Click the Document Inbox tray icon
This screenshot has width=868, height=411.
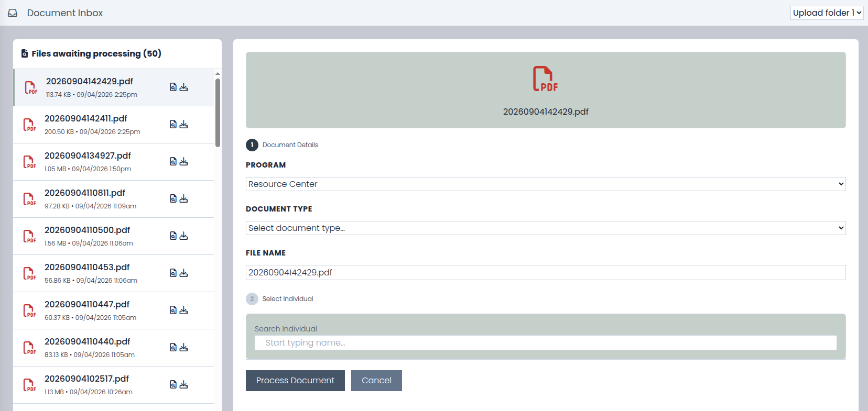coord(13,13)
